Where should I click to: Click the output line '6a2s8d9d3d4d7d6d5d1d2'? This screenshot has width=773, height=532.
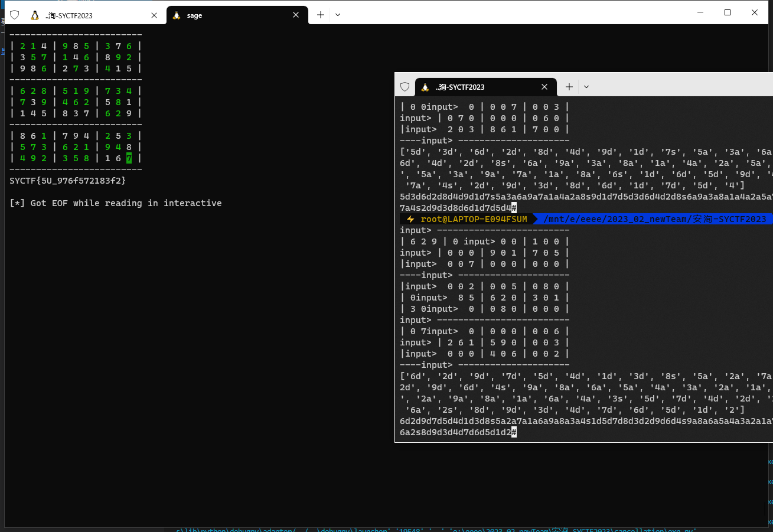455,432
